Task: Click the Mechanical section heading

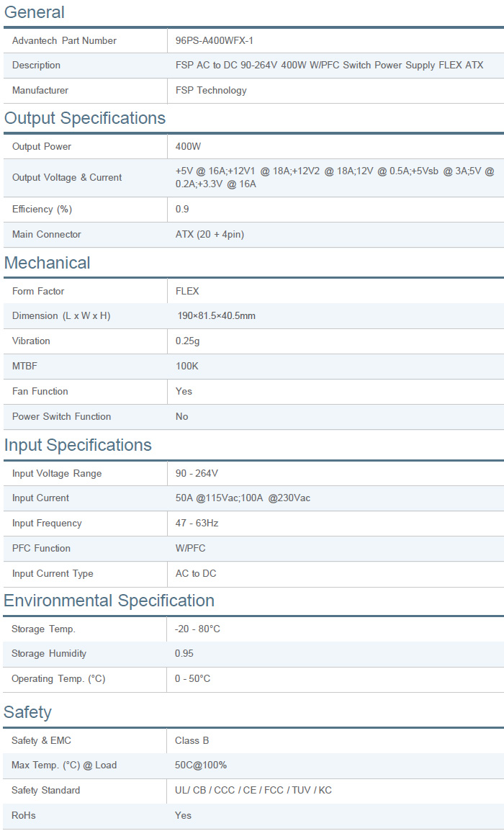Action: coord(48,263)
